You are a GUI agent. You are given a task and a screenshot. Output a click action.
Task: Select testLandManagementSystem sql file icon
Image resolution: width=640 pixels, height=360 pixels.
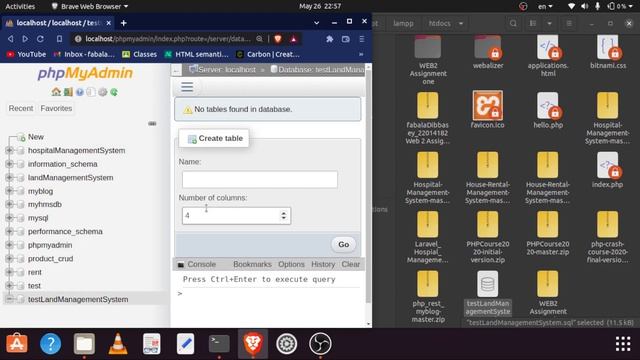(x=487, y=284)
